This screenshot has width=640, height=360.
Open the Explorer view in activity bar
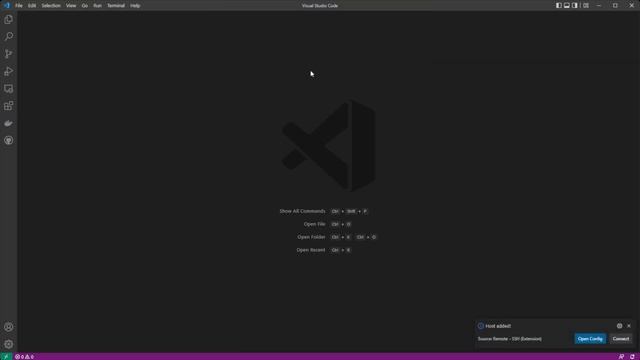pos(9,20)
